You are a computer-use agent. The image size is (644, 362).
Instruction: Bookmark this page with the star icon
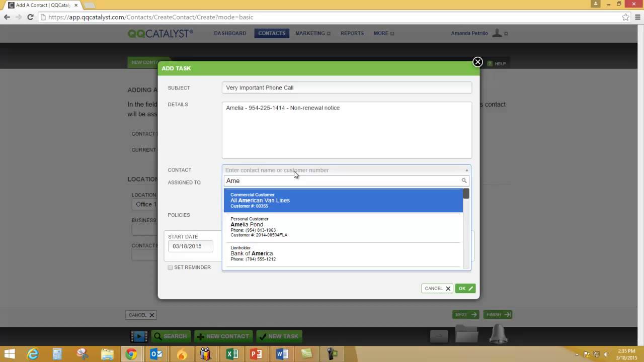click(625, 17)
